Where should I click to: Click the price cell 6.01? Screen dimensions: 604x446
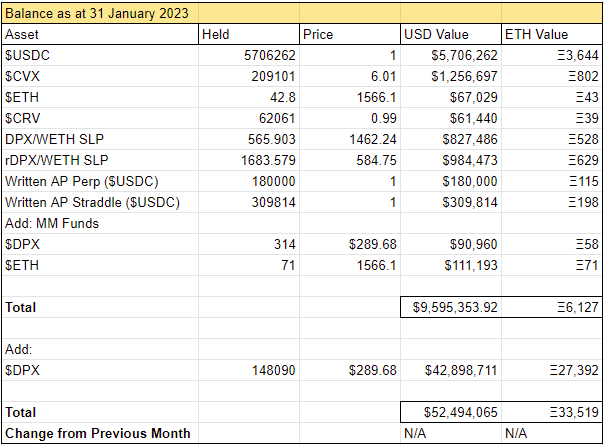coord(383,76)
